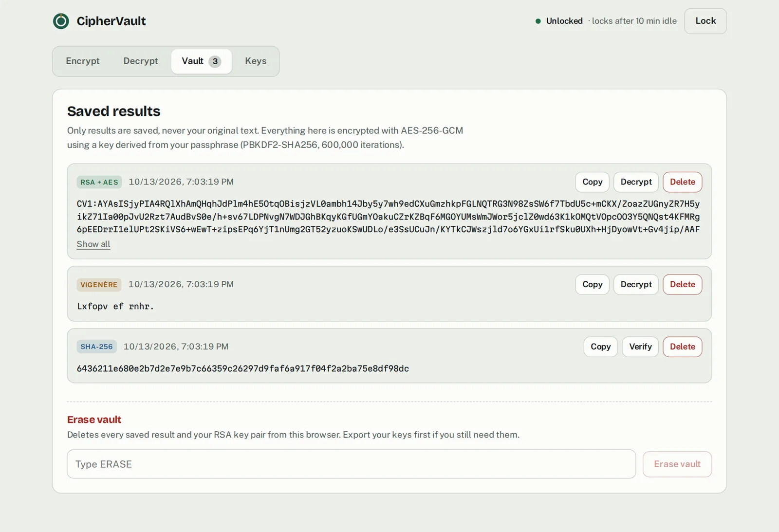Click the RSA + AES badge

(99, 182)
